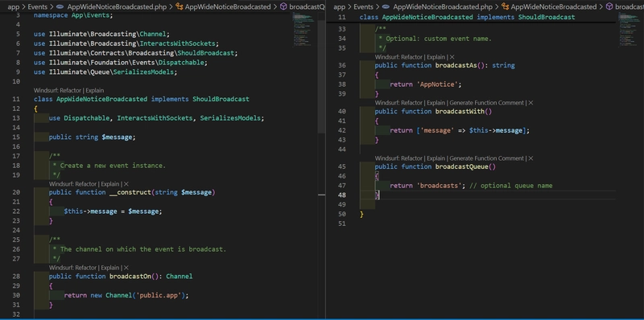Click the right editor's minimap preview

click(630, 30)
